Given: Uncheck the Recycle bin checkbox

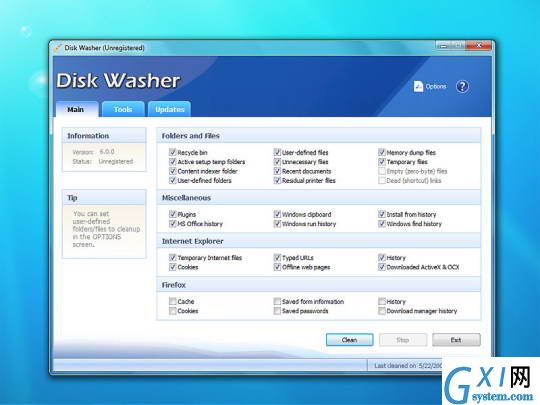Looking at the screenshot, I should (173, 152).
